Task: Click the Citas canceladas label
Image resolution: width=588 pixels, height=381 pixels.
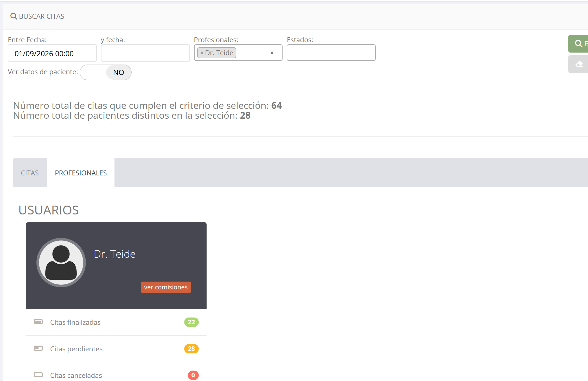Action: click(76, 375)
